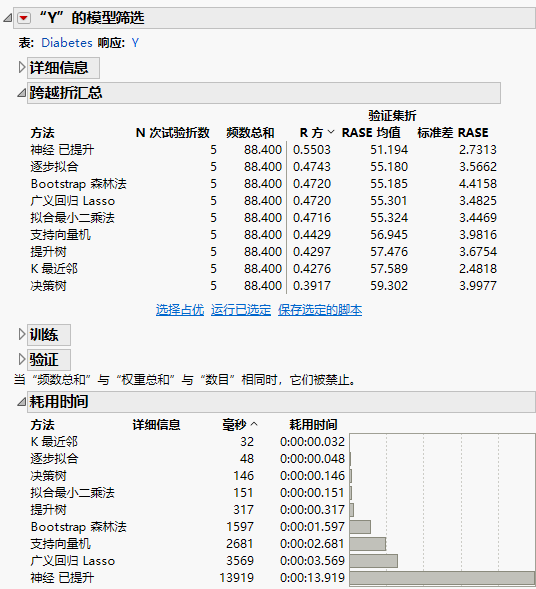This screenshot has height=589, width=536.
Task: Select the 逐步拟合 row in summary table
Action: [x=263, y=166]
